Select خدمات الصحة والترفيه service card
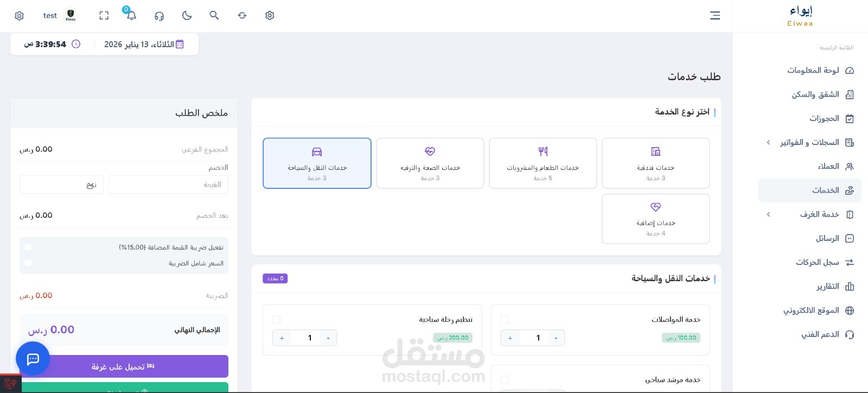This screenshot has height=393, width=868. click(x=430, y=163)
